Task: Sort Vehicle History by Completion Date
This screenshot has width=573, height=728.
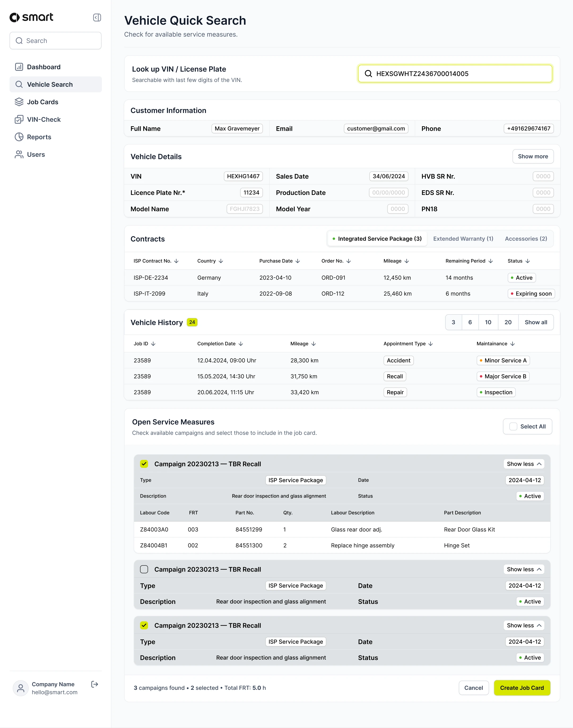Action: pos(241,344)
